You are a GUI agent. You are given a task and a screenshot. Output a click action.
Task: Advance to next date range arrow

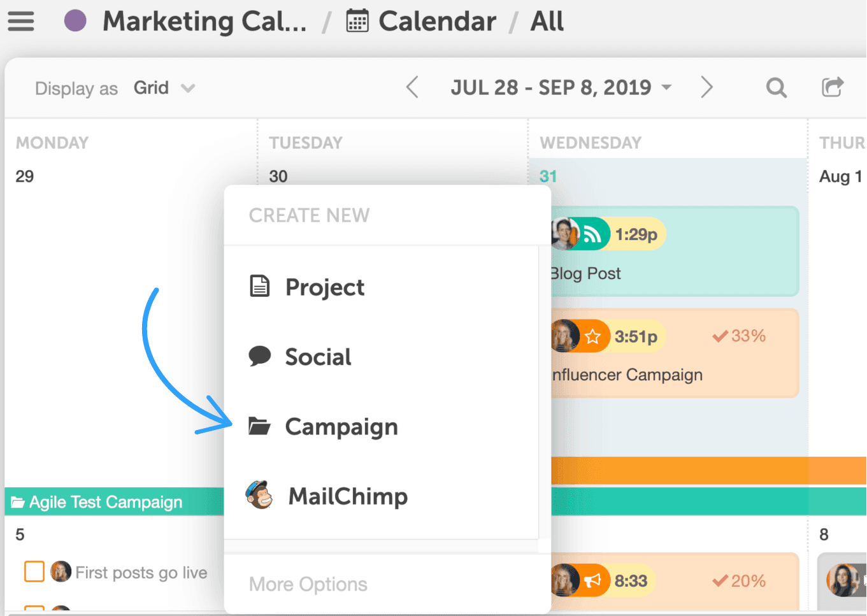[706, 87]
